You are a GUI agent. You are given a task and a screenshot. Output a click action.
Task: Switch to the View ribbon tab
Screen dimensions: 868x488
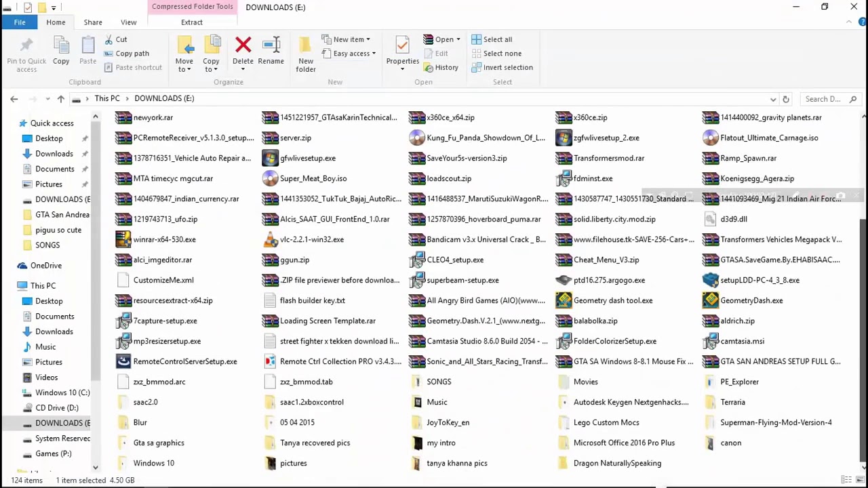click(x=128, y=22)
